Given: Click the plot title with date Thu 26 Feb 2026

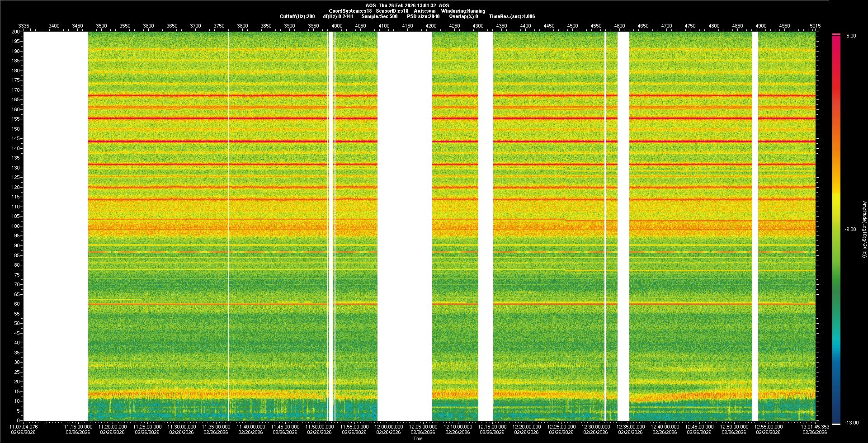Looking at the screenshot, I should click(407, 5).
